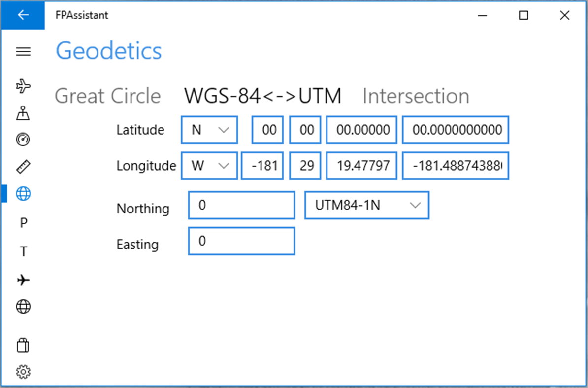Expand the Latitude N hemisphere dropdown

[x=209, y=130]
